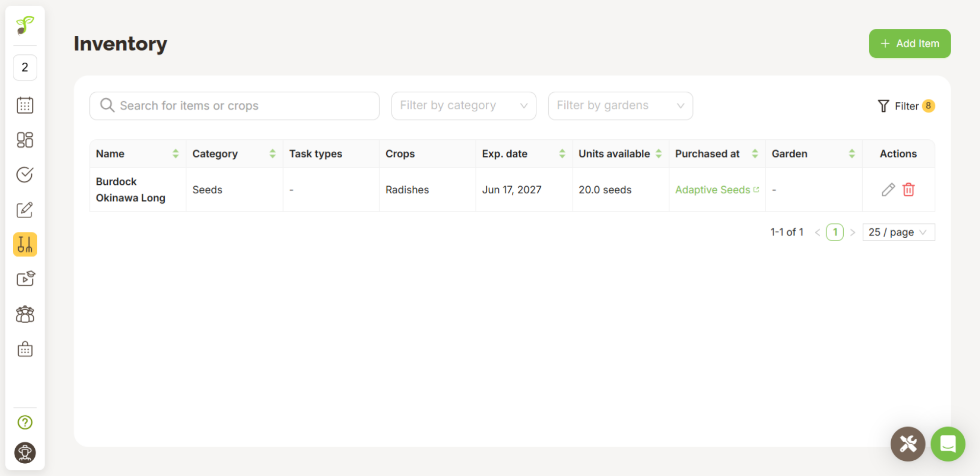Open the calendar planner from the sidebar

[25, 105]
